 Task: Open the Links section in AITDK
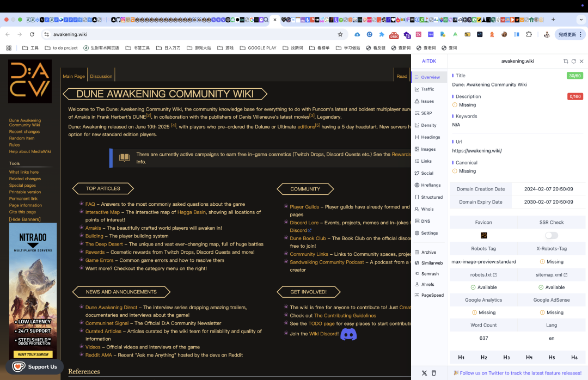(423, 161)
